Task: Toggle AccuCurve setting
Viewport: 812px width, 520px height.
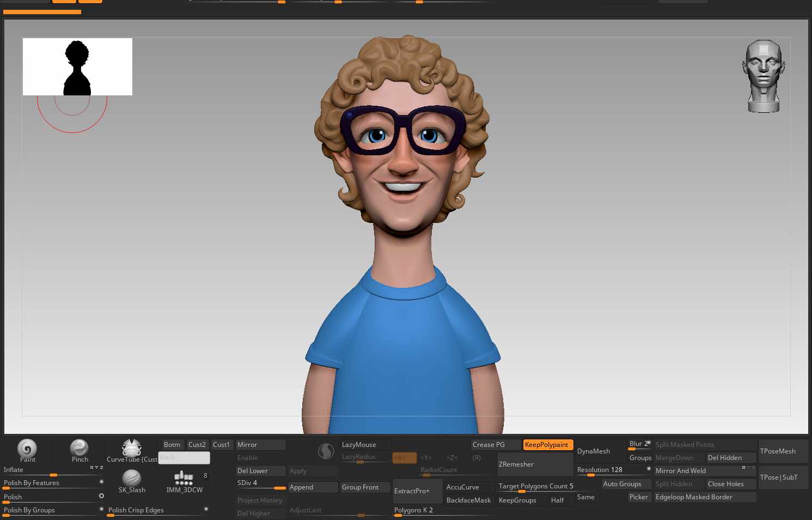Action: [x=463, y=487]
